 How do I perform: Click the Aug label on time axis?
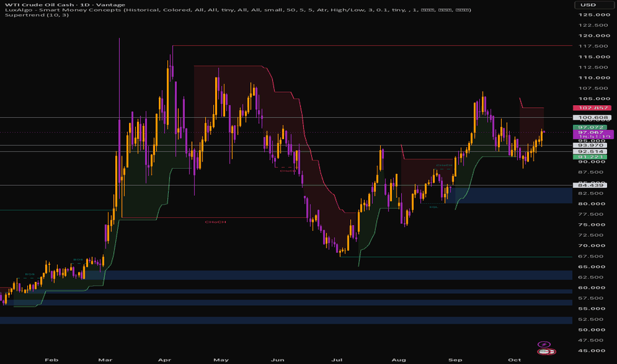click(x=399, y=359)
